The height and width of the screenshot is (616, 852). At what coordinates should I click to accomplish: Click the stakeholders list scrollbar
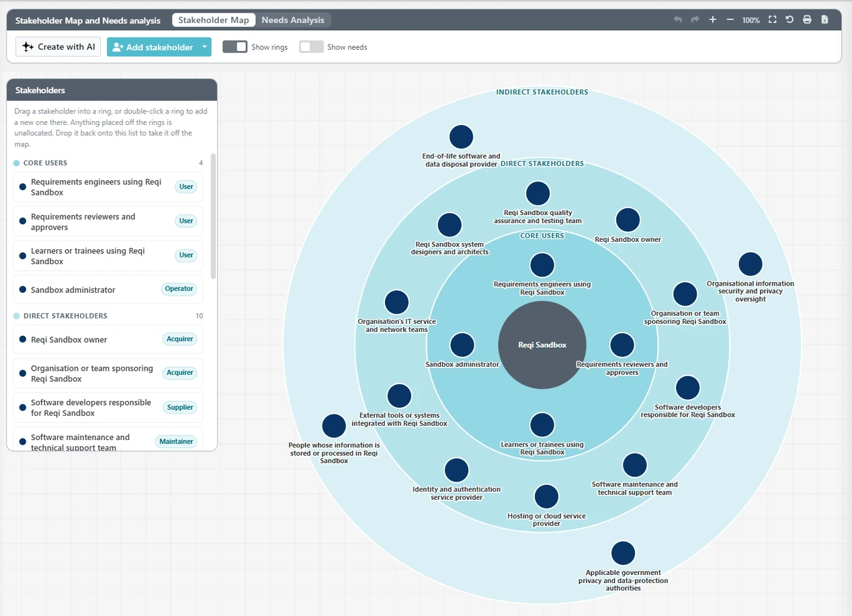(x=214, y=216)
